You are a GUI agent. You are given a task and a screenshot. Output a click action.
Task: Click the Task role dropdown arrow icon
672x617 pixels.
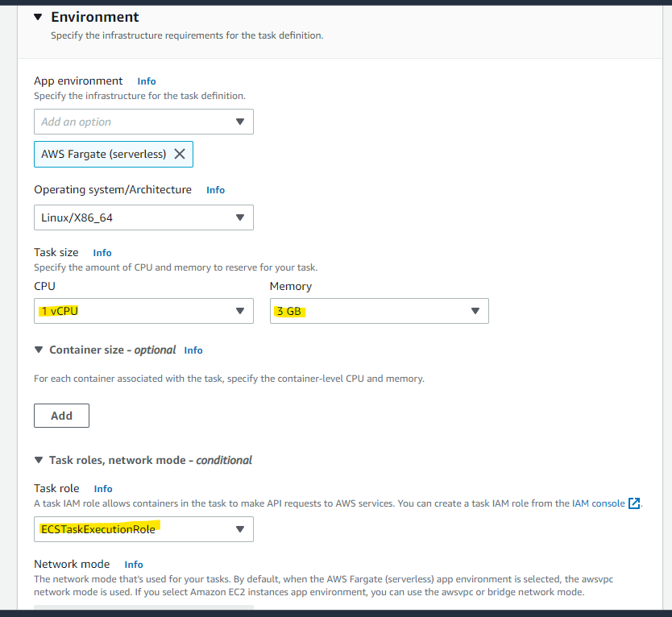239,529
